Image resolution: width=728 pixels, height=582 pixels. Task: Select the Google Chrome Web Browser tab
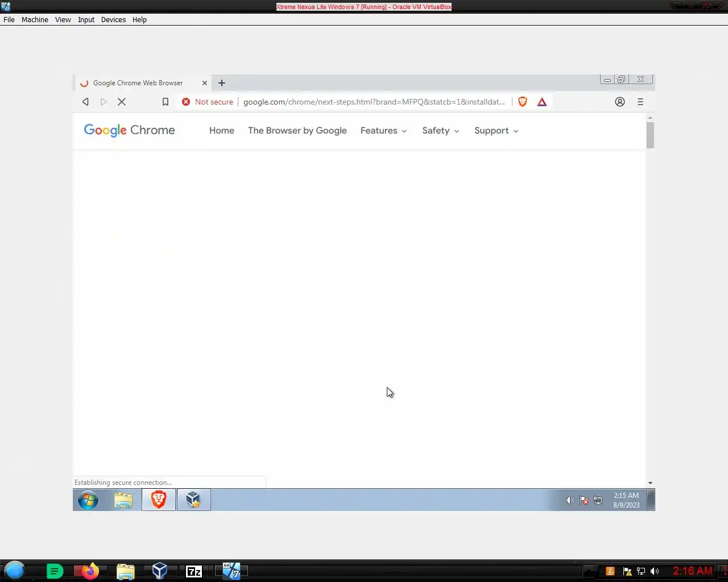click(x=142, y=83)
